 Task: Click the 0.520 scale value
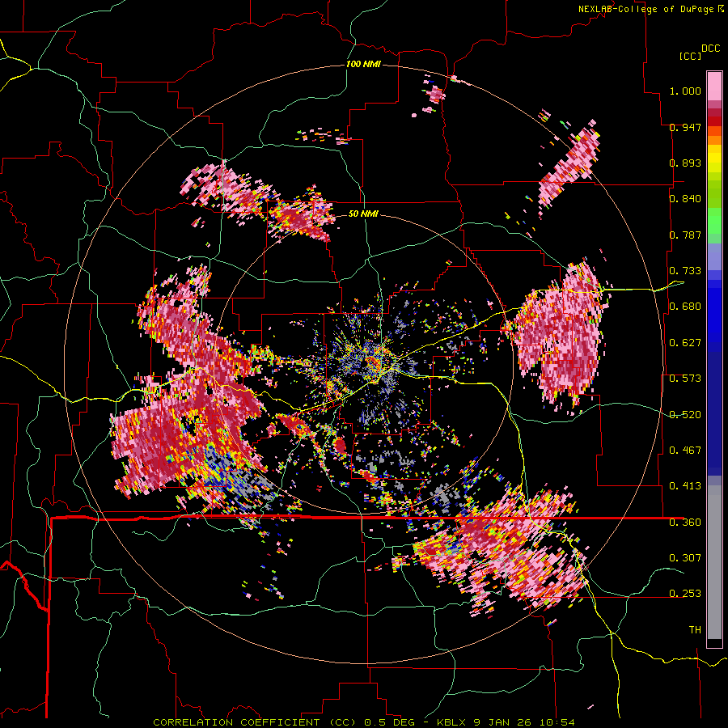[685, 415]
